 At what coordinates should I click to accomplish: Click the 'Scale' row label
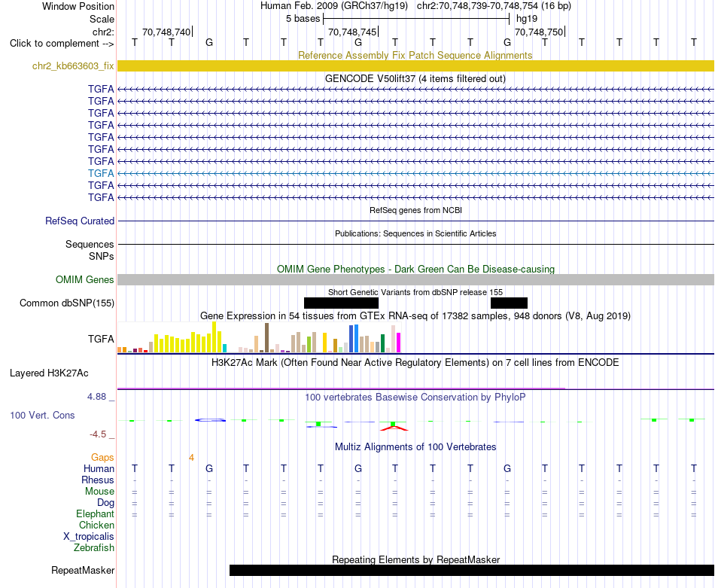[x=102, y=19]
